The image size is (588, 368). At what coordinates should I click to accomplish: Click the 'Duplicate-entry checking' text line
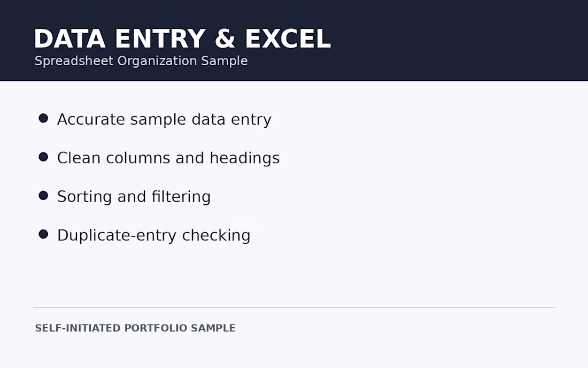[x=154, y=235]
